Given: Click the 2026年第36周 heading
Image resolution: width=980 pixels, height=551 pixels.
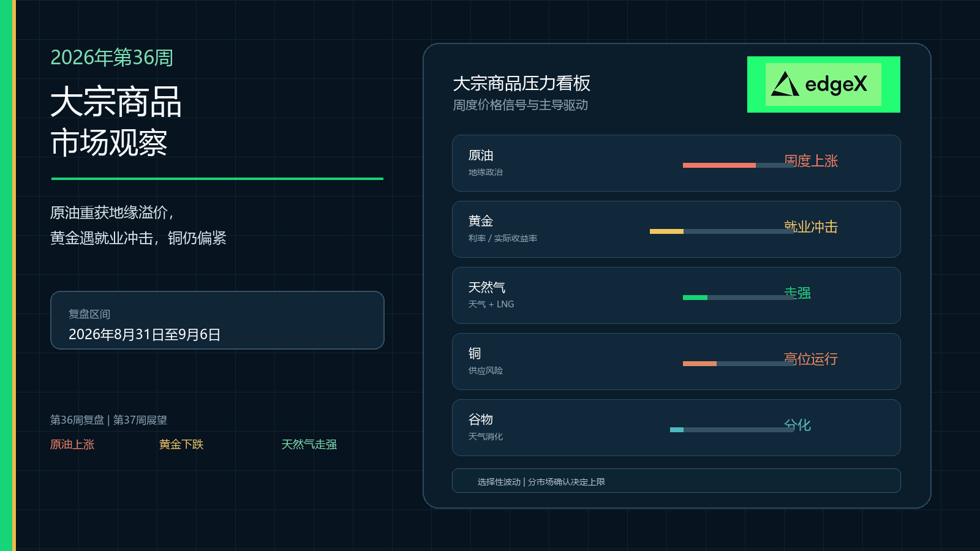Looking at the screenshot, I should coord(111,58).
